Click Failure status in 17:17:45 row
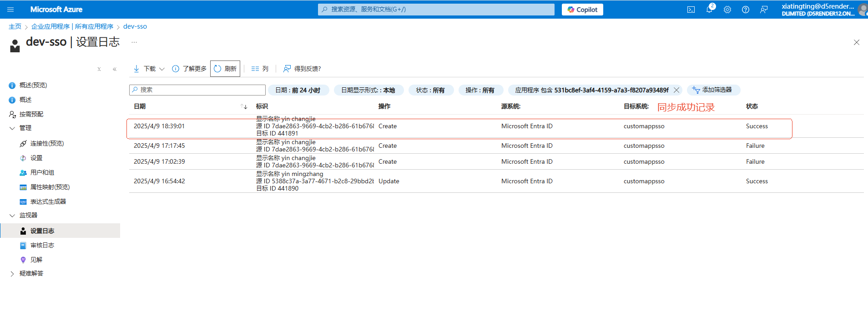This screenshot has width=868, height=332. point(755,146)
